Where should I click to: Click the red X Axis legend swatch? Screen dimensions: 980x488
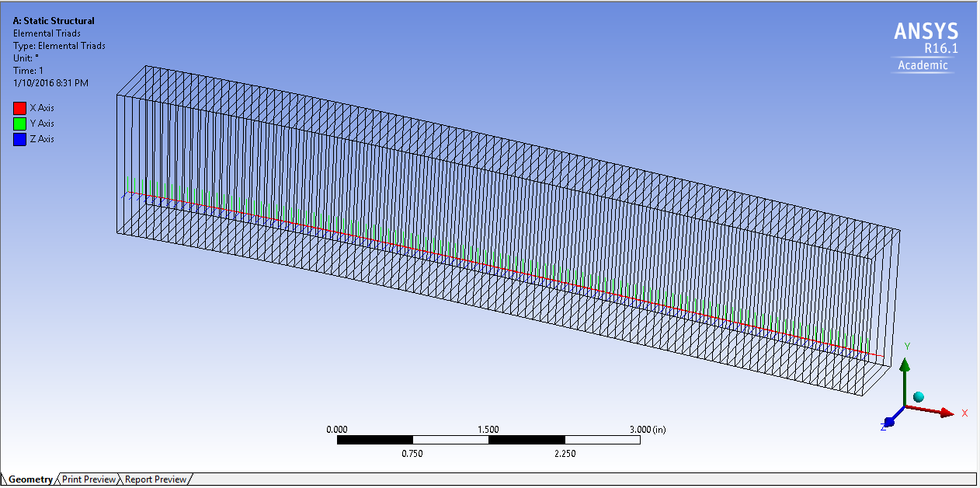click(x=20, y=108)
